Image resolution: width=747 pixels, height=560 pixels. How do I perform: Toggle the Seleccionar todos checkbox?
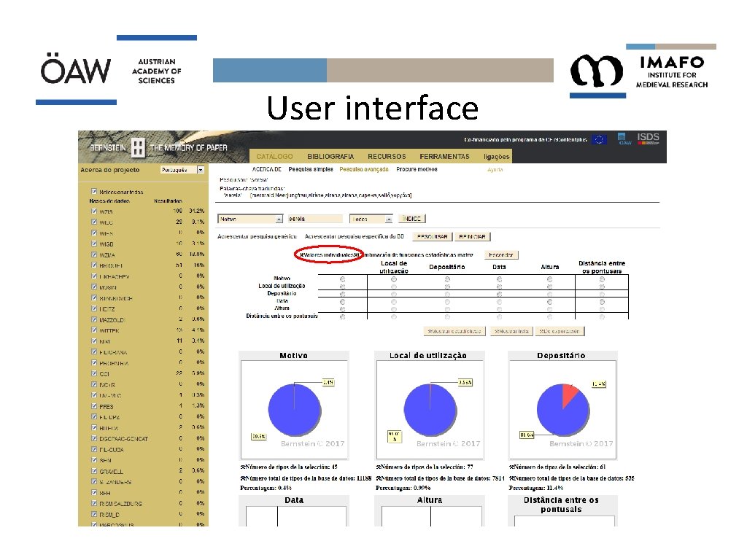pos(94,192)
